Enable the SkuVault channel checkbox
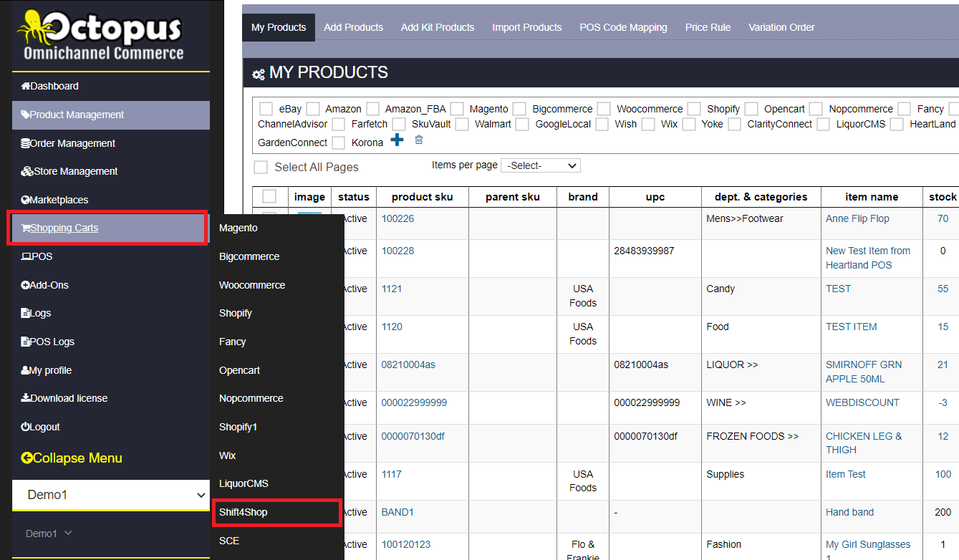959x560 pixels. [x=399, y=125]
